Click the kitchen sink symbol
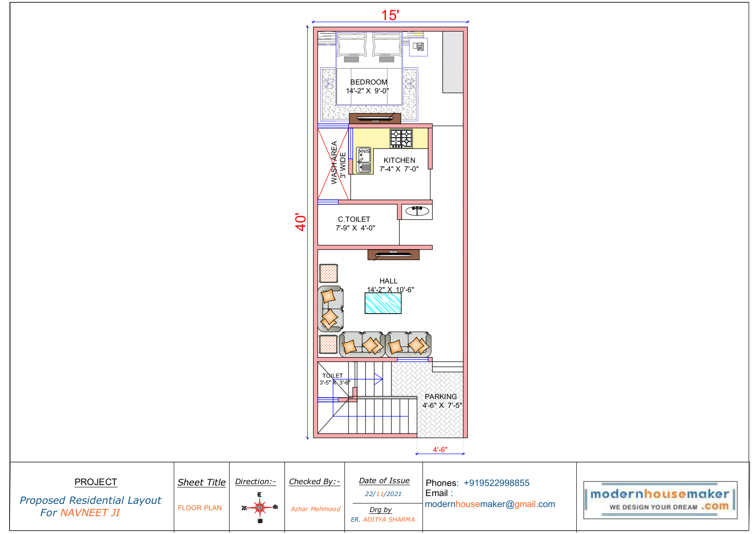The height and width of the screenshot is (534, 756). (364, 160)
